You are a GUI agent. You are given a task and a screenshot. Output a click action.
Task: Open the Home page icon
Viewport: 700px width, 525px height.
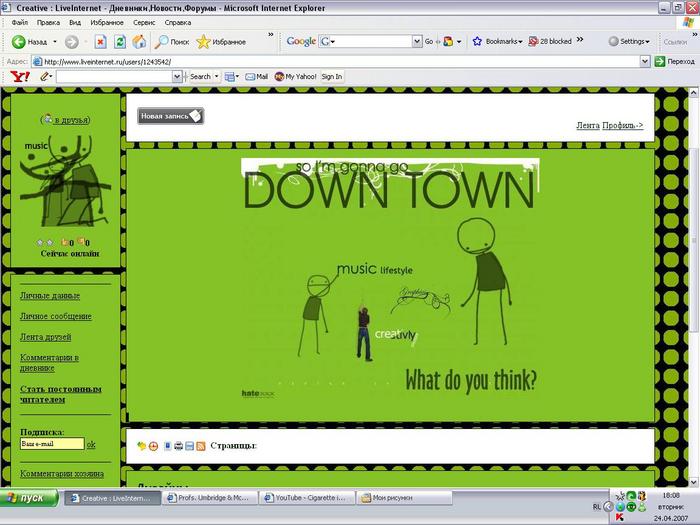(x=139, y=42)
